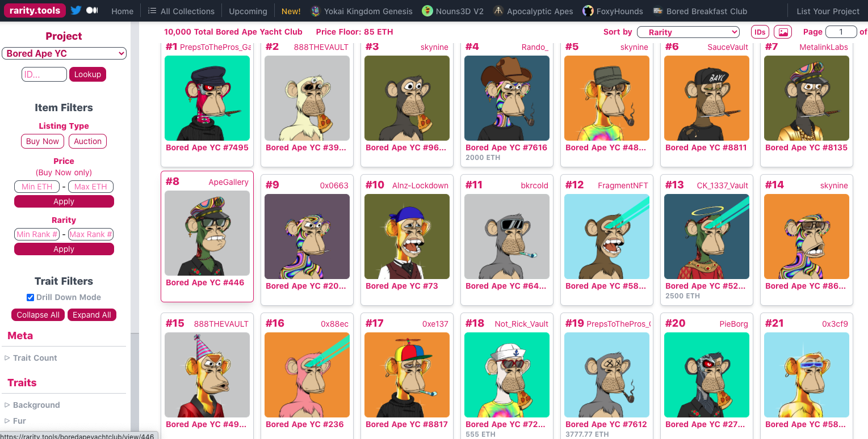Focus the ID lookup input field
This screenshot has height=439, width=868.
tap(44, 74)
